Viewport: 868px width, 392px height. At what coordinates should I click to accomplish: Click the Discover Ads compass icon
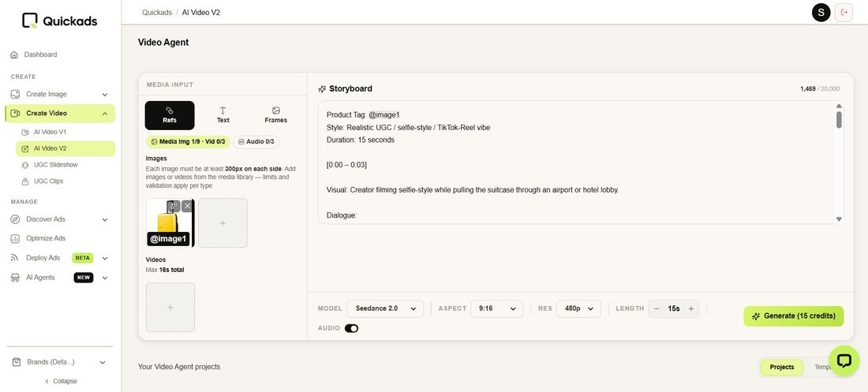pos(16,219)
